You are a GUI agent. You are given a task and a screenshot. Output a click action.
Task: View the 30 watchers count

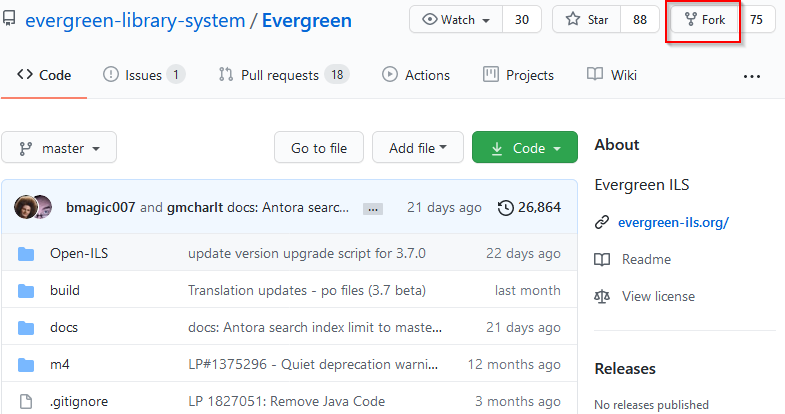(x=522, y=20)
